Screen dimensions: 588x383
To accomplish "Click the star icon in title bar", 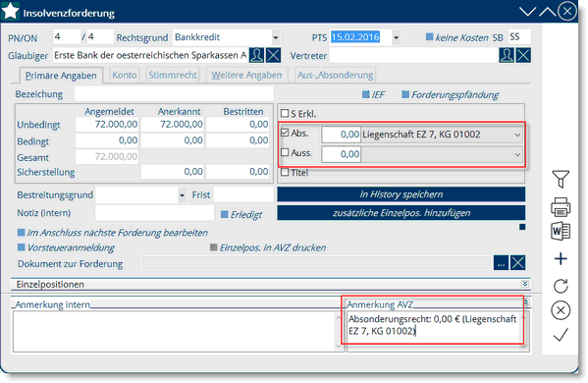I will point(10,11).
